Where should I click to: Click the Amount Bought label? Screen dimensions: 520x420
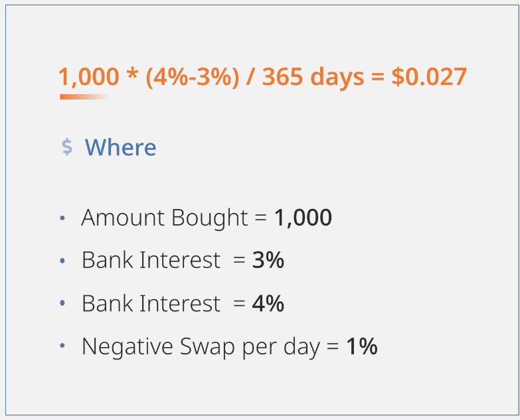pos(165,218)
